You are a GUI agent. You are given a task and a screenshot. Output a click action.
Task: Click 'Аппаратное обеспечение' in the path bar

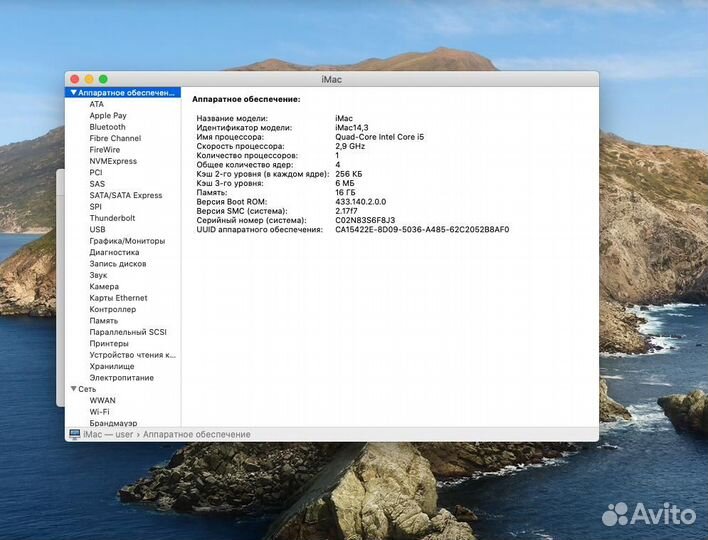click(196, 434)
